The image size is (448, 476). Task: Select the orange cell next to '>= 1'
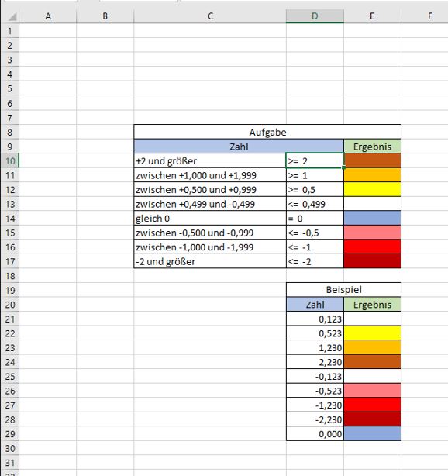372,175
